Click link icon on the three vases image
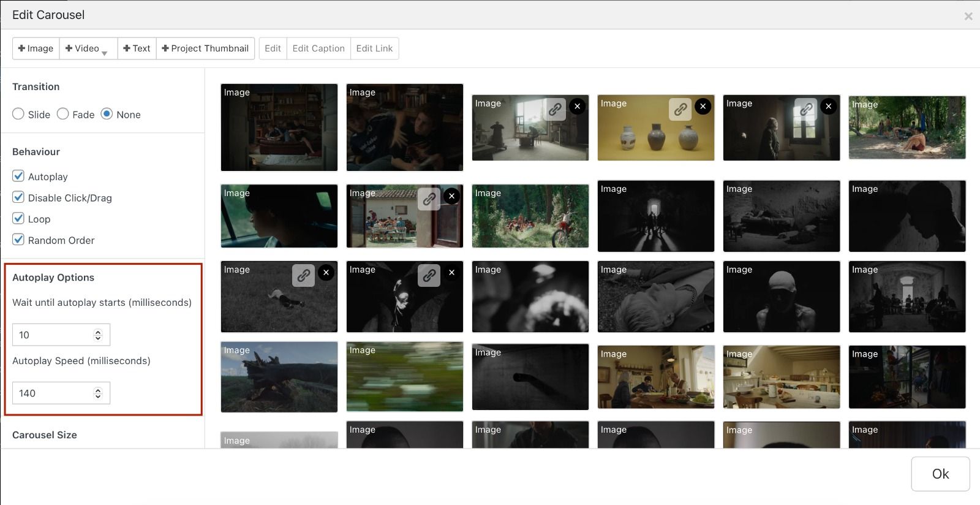Screen dimensions: 980x505 coord(680,109)
